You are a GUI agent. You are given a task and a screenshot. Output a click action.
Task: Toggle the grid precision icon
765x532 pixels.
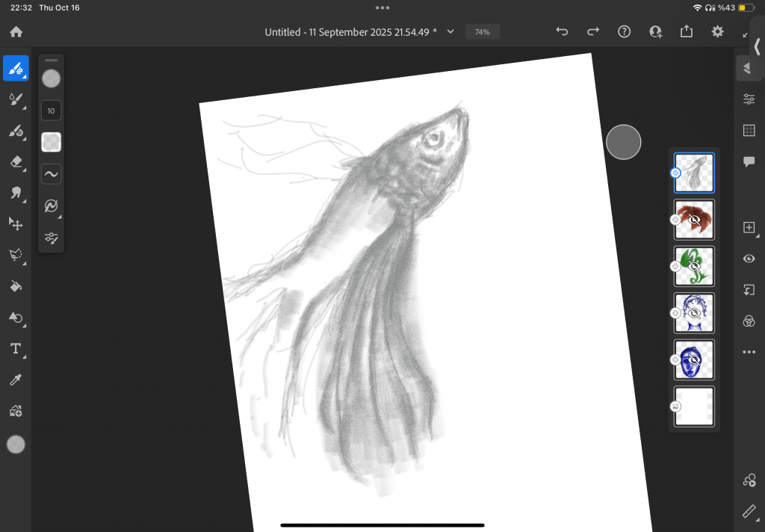tap(749, 130)
